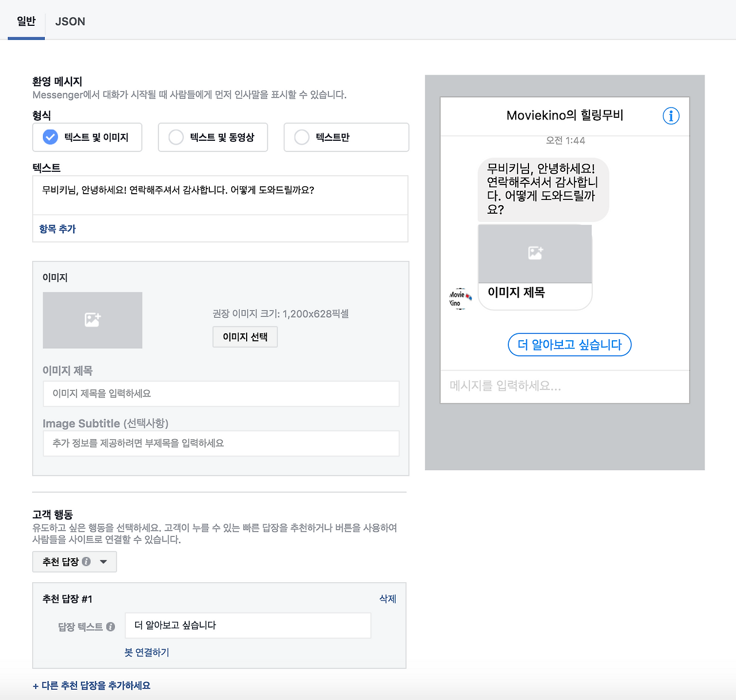Click the image placeholder inside the preview card
Image resolution: width=736 pixels, height=700 pixels.
534,253
